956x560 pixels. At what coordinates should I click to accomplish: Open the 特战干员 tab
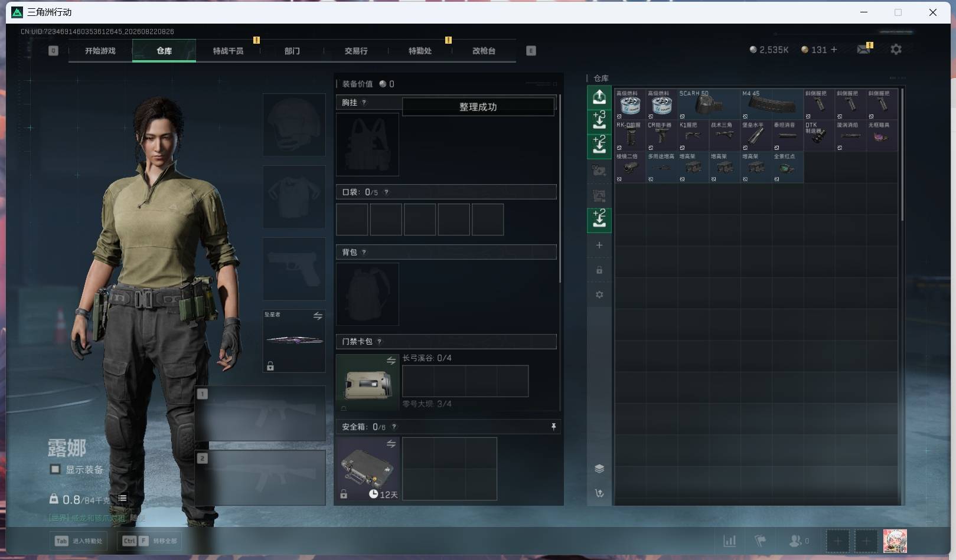[228, 51]
